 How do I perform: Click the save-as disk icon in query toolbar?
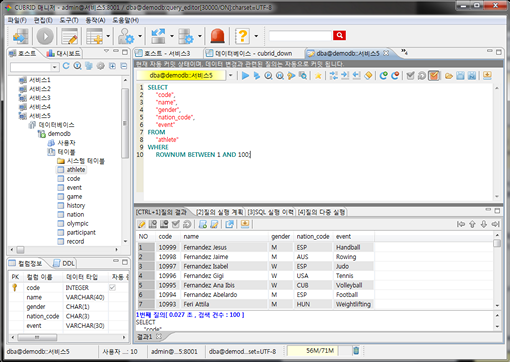pyautogui.click(x=472, y=76)
